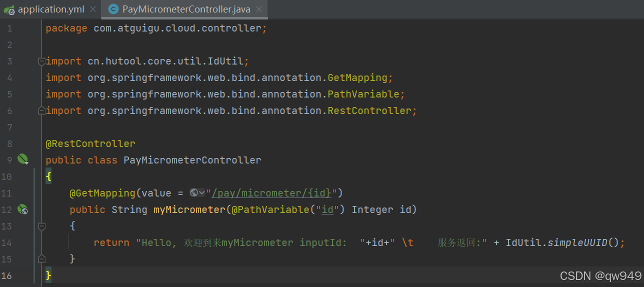Click the package name com.atguigu.cloud.controller

177,28
